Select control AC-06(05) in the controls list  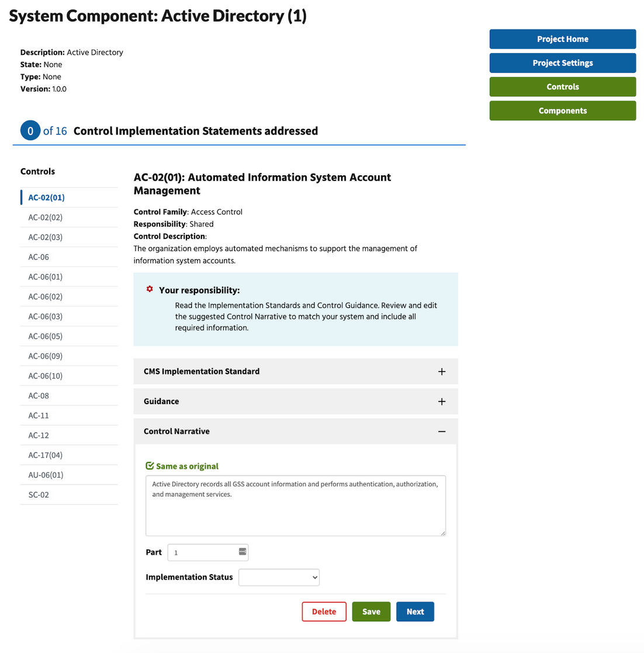tap(46, 336)
